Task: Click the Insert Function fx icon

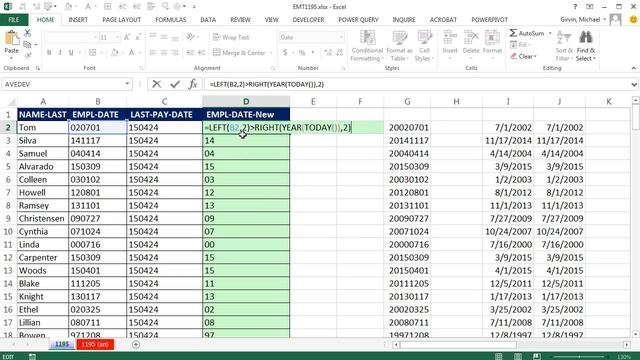Action: point(193,84)
